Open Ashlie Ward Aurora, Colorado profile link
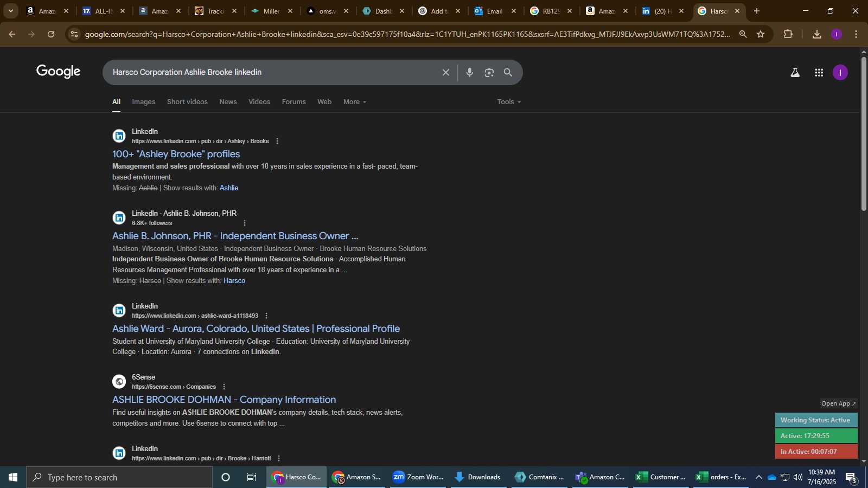 [256, 329]
